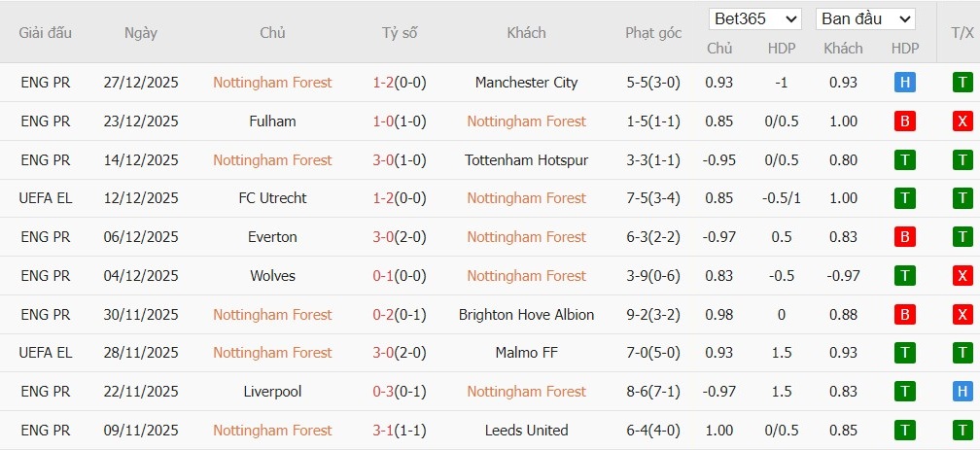Click red B badge in Brighton row
980x450 pixels.
(x=904, y=315)
